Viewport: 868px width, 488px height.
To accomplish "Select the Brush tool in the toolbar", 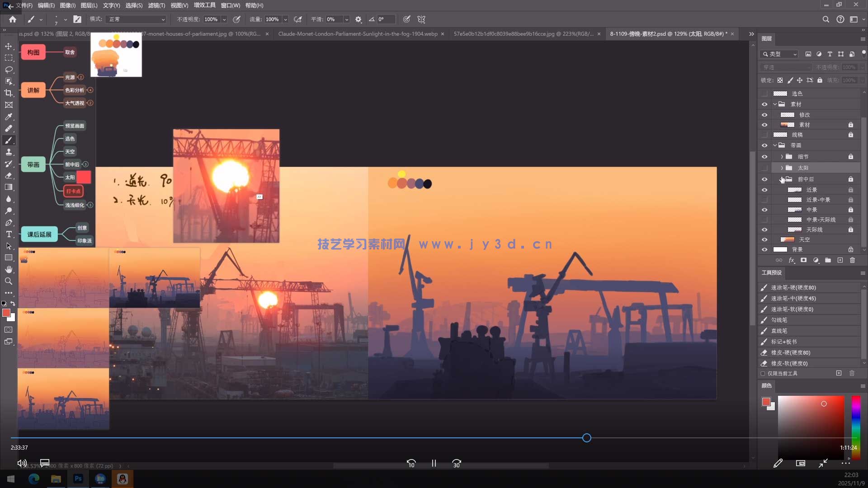I will coord(9,140).
